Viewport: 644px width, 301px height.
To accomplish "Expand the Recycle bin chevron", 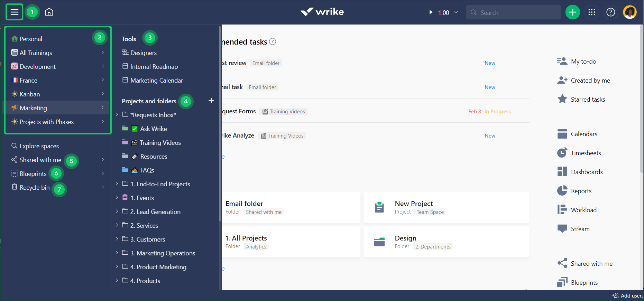I will tap(103, 187).
